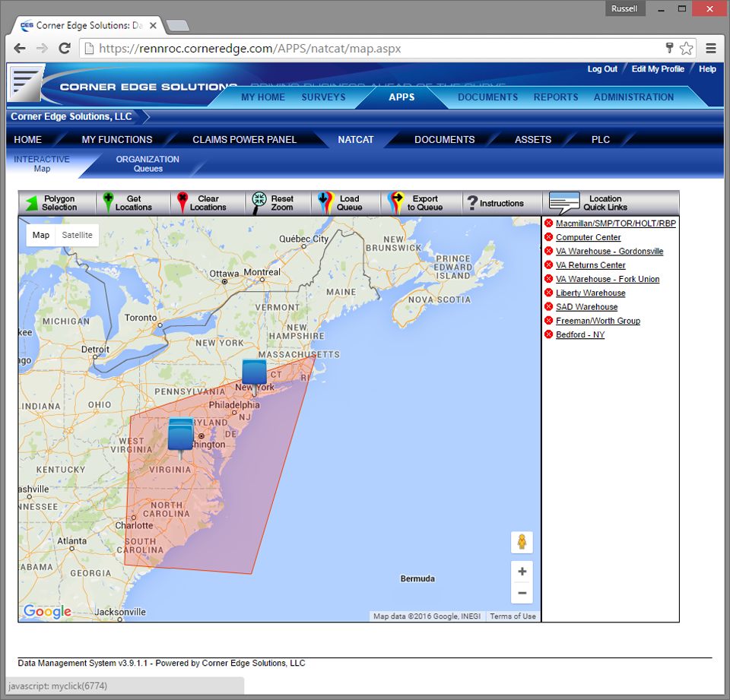The height and width of the screenshot is (700, 730).
Task: Open the Bedford - NY location link
Action: (x=580, y=335)
